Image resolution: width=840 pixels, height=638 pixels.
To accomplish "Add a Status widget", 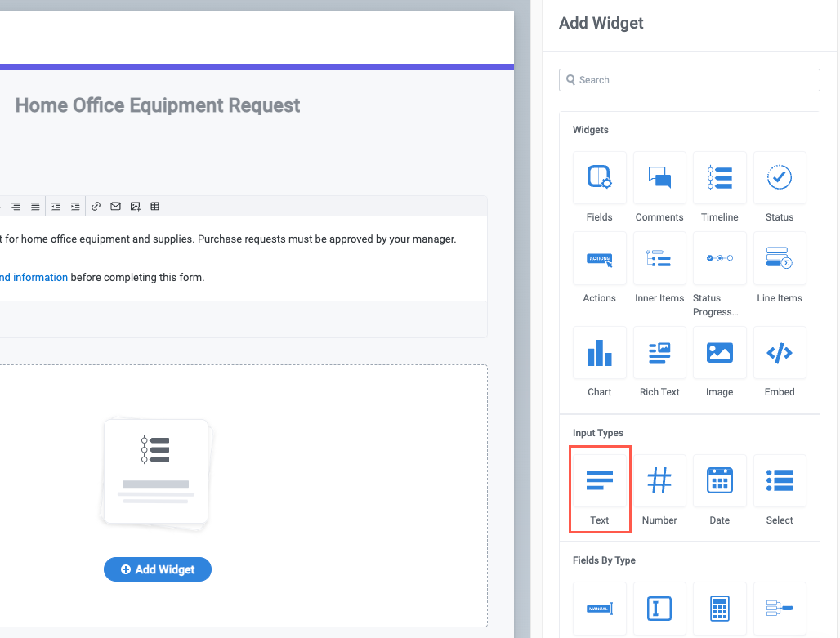I will click(779, 178).
